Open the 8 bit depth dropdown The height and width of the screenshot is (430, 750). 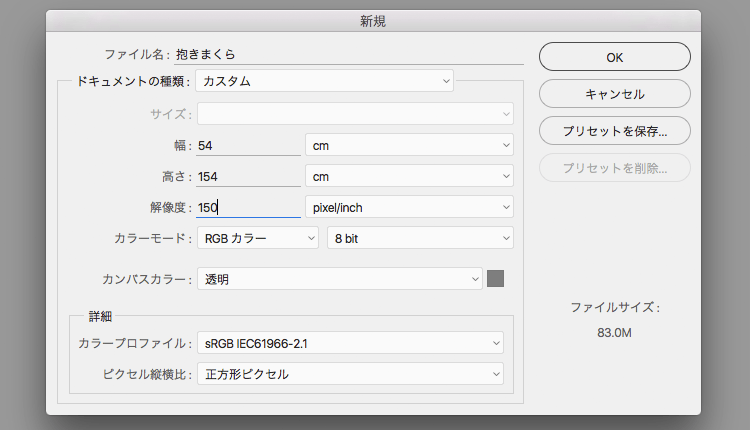[420, 238]
